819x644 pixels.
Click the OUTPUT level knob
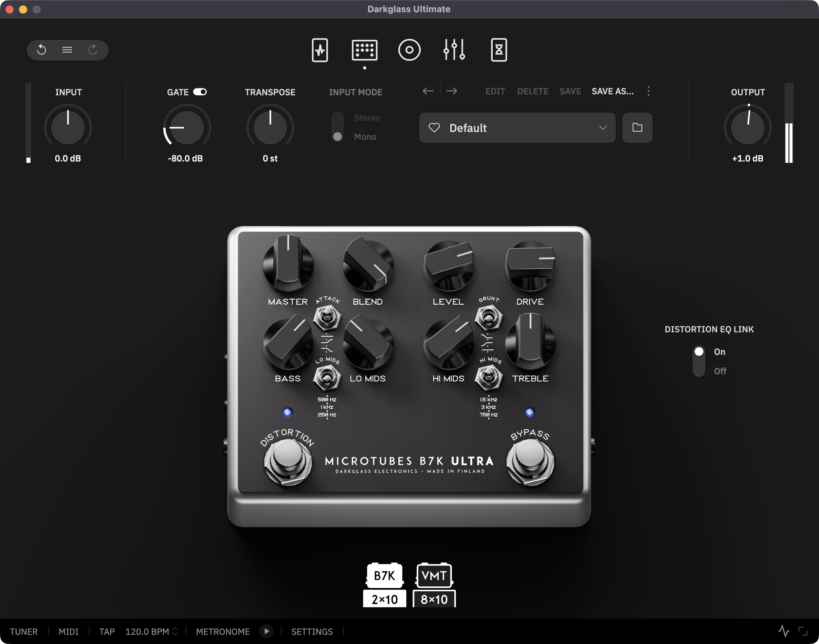(x=747, y=128)
